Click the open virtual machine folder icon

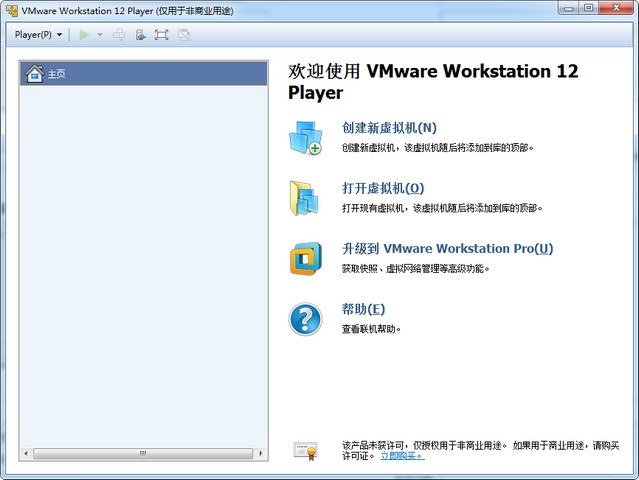pos(304,198)
